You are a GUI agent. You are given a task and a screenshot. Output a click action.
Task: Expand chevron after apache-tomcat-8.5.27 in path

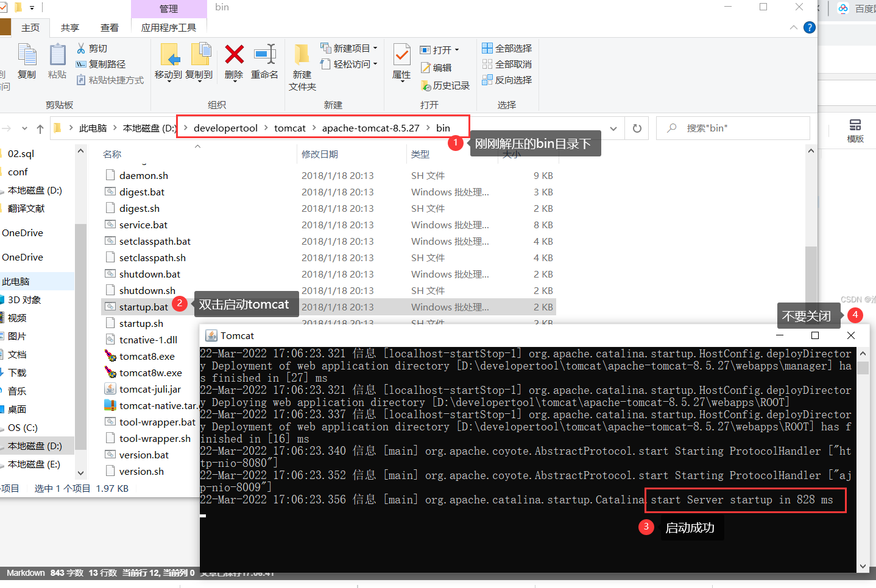coord(428,128)
